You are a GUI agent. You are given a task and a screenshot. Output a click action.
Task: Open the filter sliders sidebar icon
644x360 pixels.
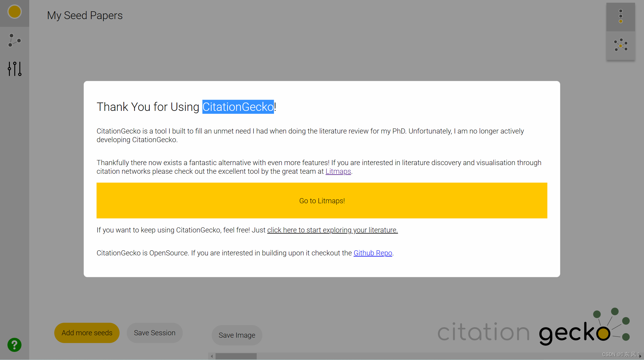coord(14,69)
